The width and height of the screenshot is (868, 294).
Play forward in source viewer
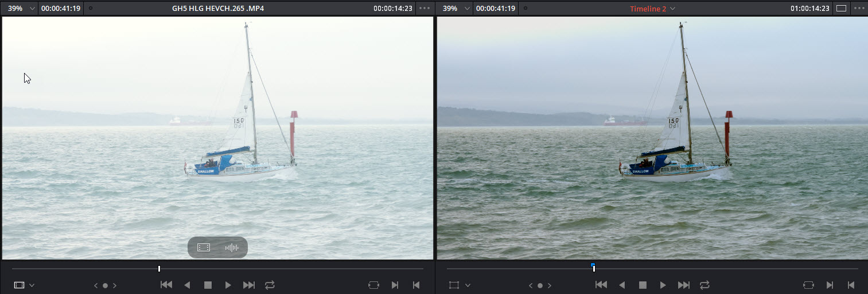(228, 285)
